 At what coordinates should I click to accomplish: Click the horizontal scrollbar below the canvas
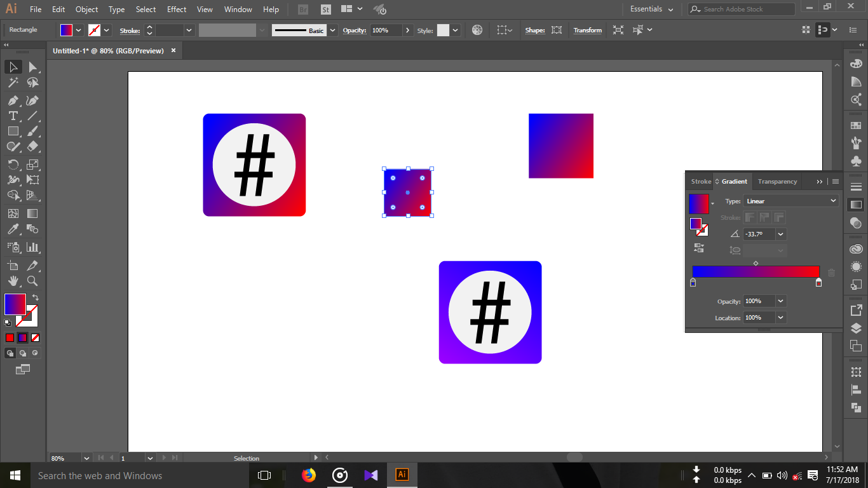click(x=574, y=457)
